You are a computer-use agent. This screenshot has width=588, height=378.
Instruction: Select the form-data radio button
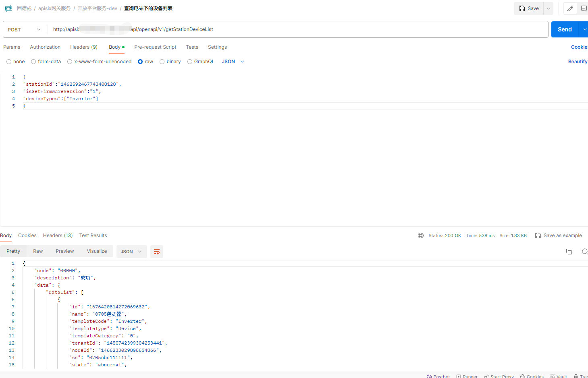[33, 62]
